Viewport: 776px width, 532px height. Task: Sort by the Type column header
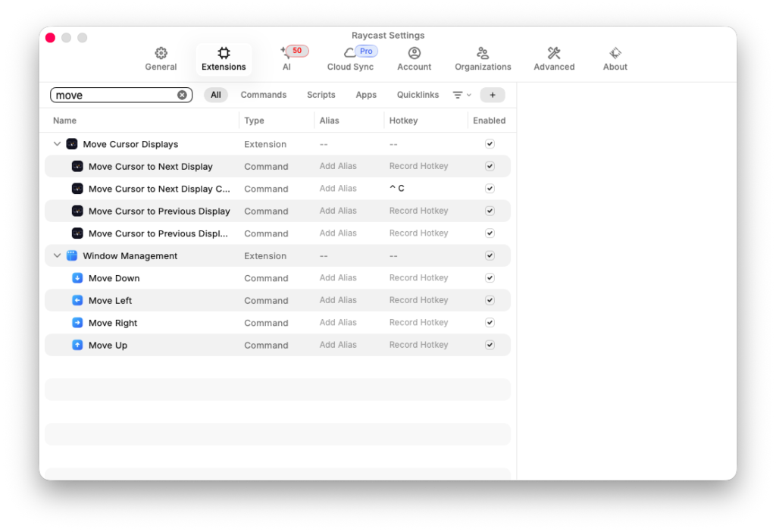click(x=254, y=120)
